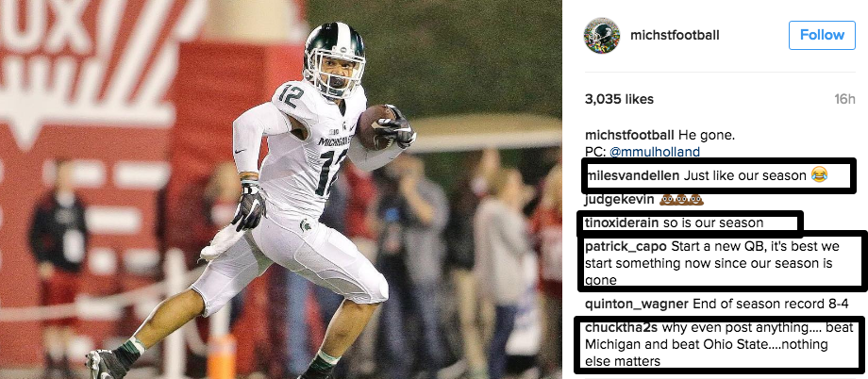Click the laughing emoji in milesvandellen's comment
The height and width of the screenshot is (379, 868).
click(819, 176)
